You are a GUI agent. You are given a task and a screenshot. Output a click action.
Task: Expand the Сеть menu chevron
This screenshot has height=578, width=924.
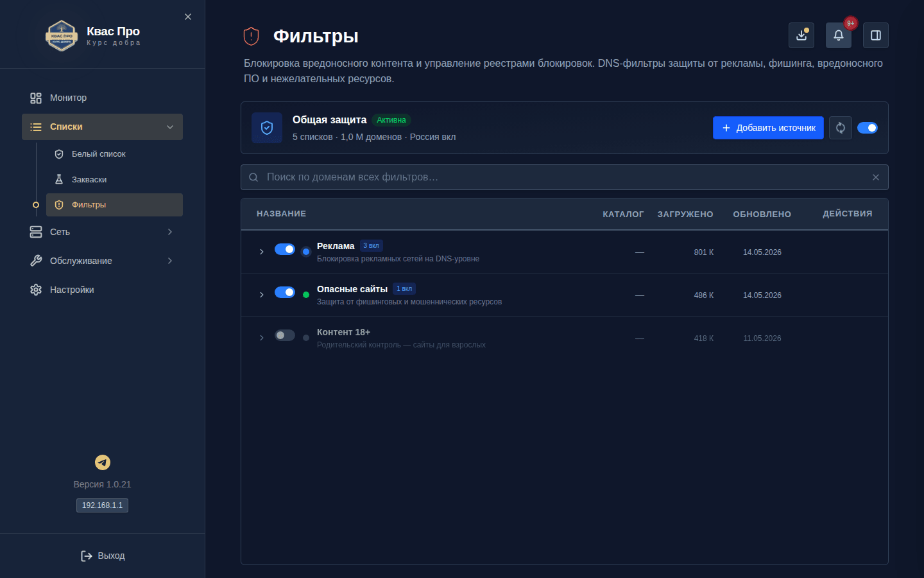point(170,232)
